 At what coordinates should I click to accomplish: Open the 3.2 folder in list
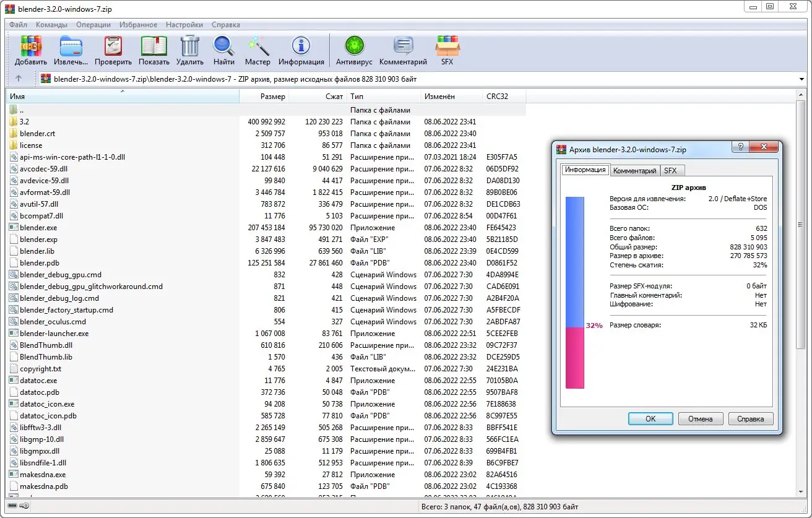(x=24, y=122)
